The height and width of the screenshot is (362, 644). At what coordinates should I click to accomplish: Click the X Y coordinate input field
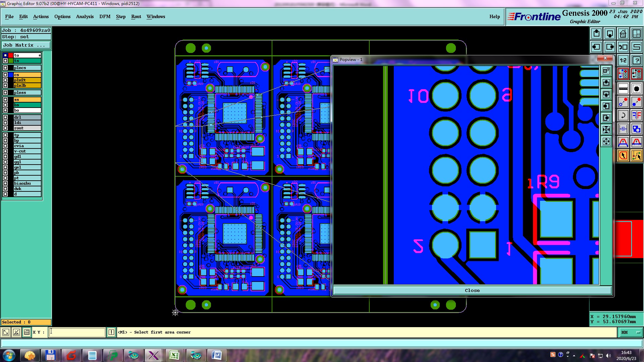(77, 332)
